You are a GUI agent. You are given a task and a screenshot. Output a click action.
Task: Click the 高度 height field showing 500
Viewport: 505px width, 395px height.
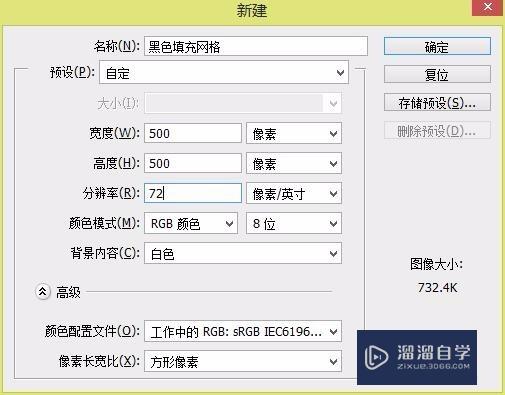(193, 163)
